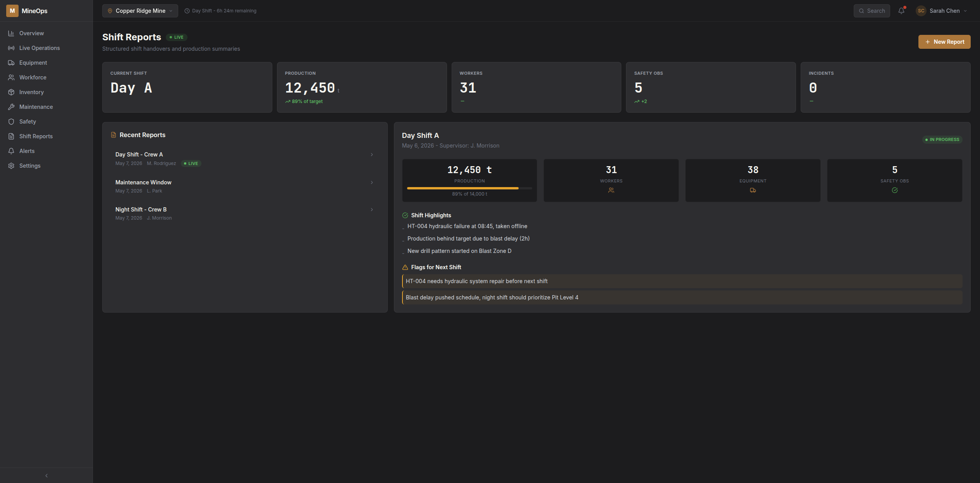Image resolution: width=980 pixels, height=483 pixels.
Task: Click the top Workers 31 summary card
Action: point(536,87)
